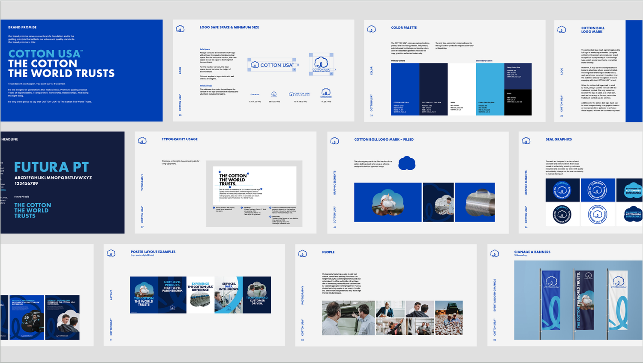This screenshot has height=364, width=643.
Task: Pick the Deep Denim Blue swatch
Action: [x=518, y=76]
